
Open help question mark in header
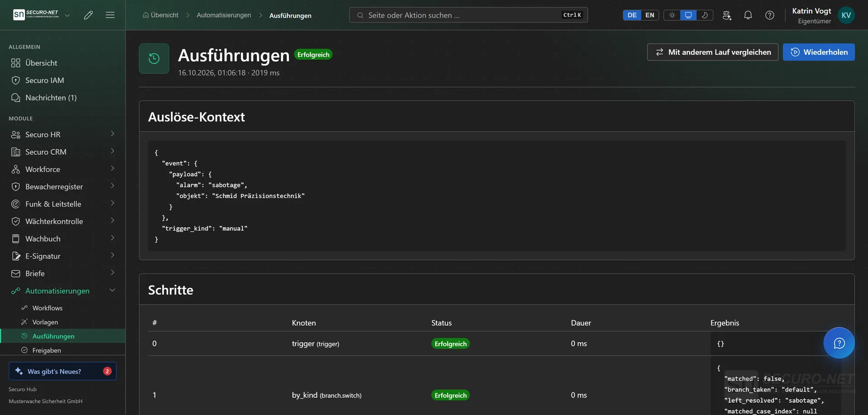[x=769, y=15]
